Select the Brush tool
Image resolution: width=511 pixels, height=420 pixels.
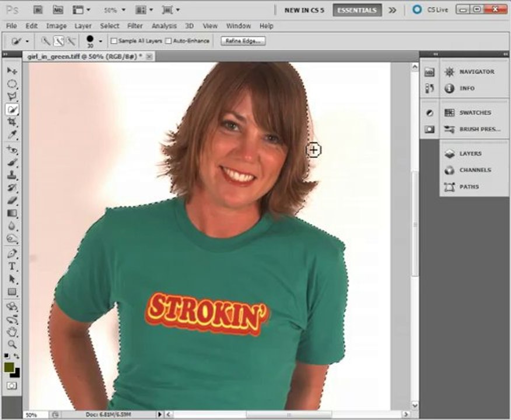click(12, 162)
